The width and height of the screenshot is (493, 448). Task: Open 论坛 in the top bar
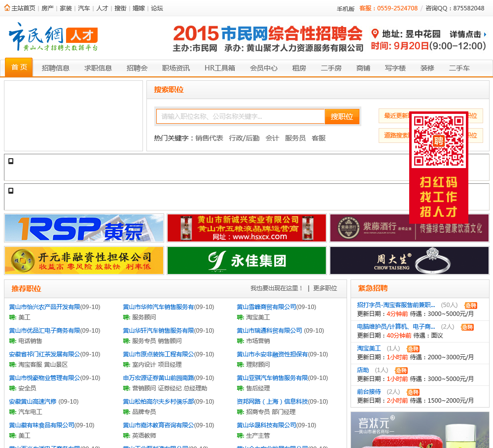tap(157, 8)
